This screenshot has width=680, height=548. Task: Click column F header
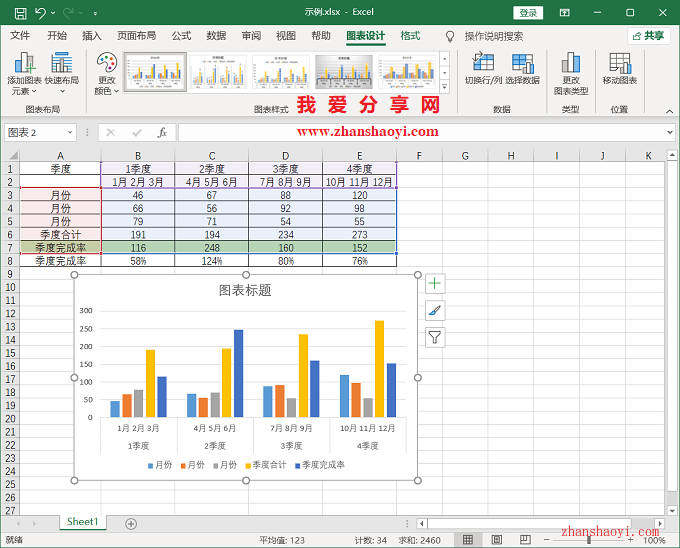pyautogui.click(x=419, y=156)
